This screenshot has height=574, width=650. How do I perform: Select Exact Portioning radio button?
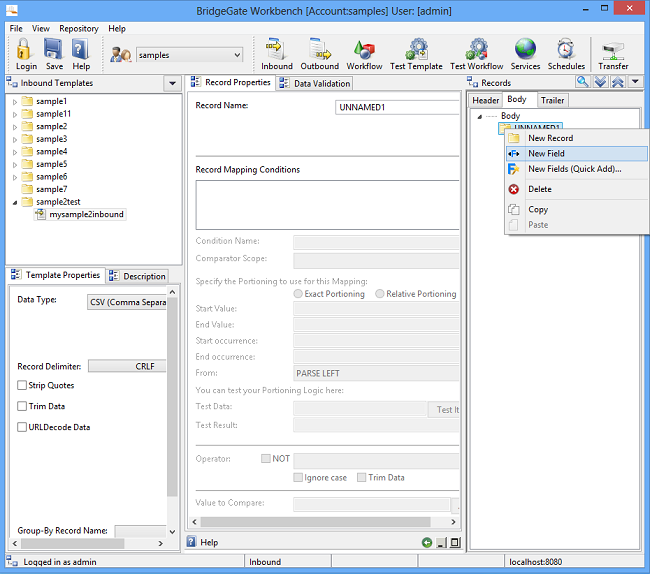298,294
